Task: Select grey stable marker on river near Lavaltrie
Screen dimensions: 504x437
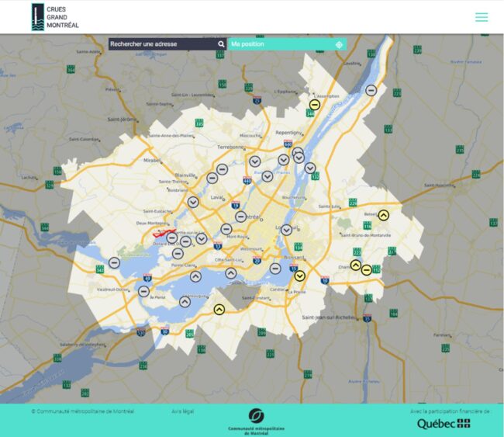Action: (x=371, y=90)
